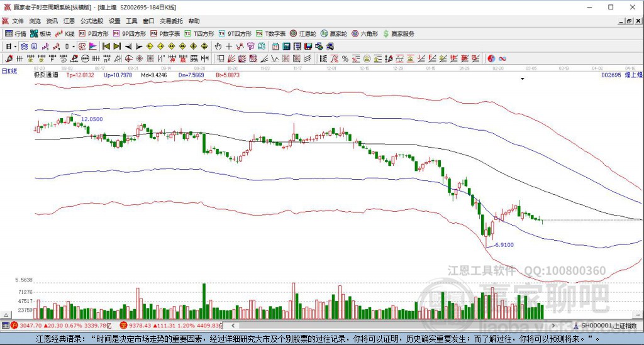This screenshot has height=345, width=644.
Task: Click the red pen drawing icon
Action: [9, 58]
